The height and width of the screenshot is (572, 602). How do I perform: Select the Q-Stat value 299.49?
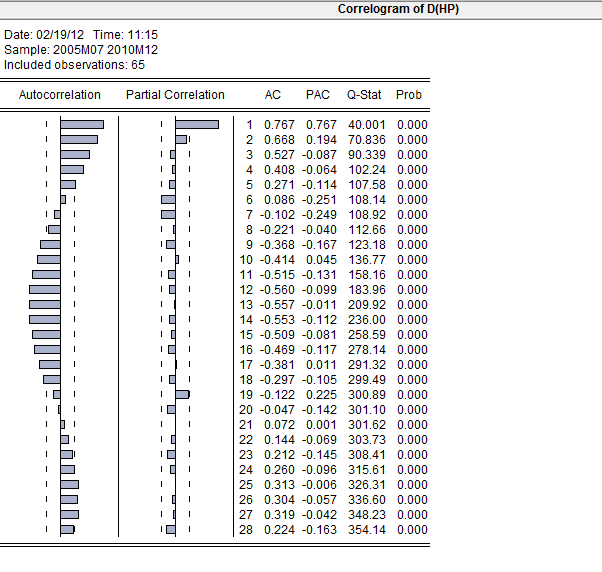pyautogui.click(x=367, y=380)
